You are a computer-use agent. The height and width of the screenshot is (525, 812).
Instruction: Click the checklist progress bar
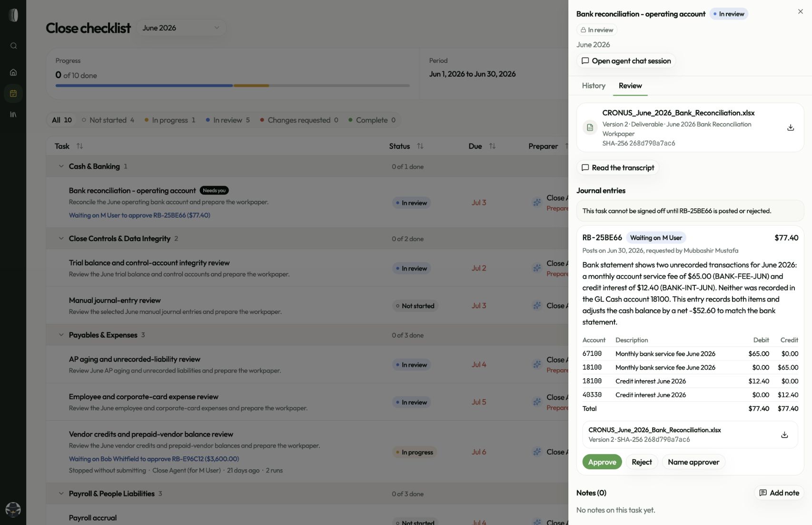coord(232,86)
